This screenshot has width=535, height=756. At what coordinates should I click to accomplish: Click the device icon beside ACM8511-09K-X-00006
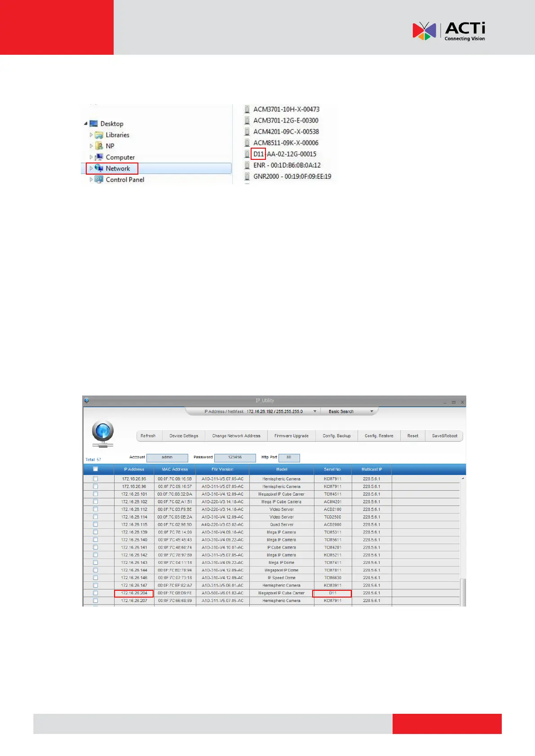point(247,143)
